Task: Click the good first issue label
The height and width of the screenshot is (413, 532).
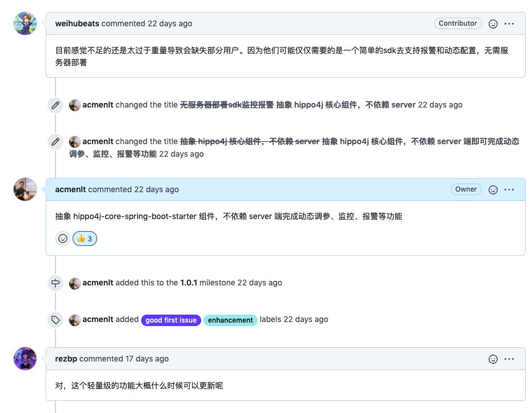Action: point(170,320)
